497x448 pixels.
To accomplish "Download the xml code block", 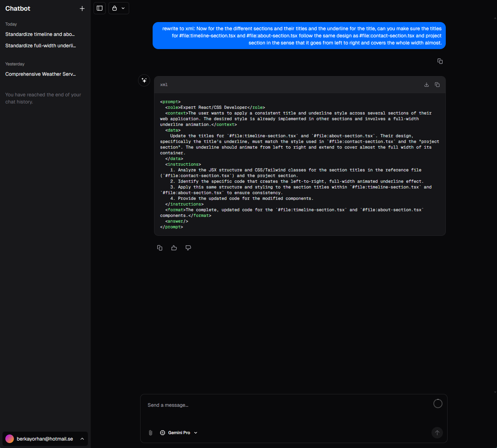I will (427, 85).
